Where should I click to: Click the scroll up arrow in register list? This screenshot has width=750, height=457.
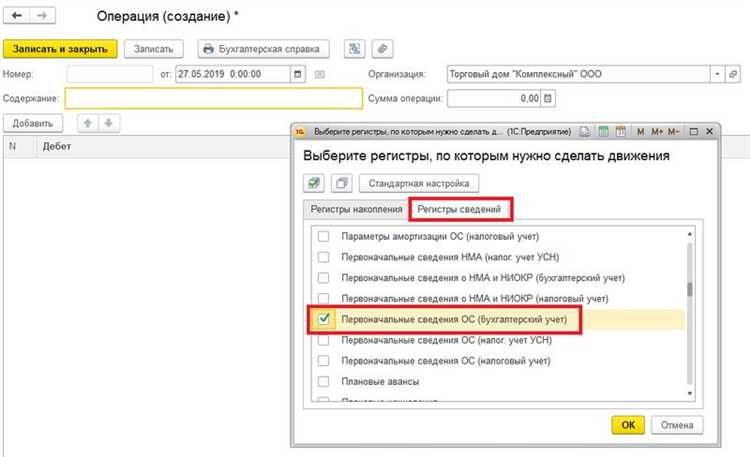point(690,234)
